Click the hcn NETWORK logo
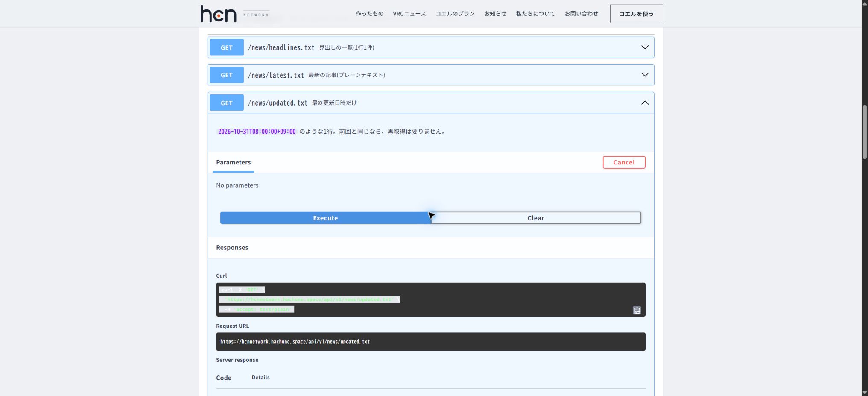 [x=234, y=14]
